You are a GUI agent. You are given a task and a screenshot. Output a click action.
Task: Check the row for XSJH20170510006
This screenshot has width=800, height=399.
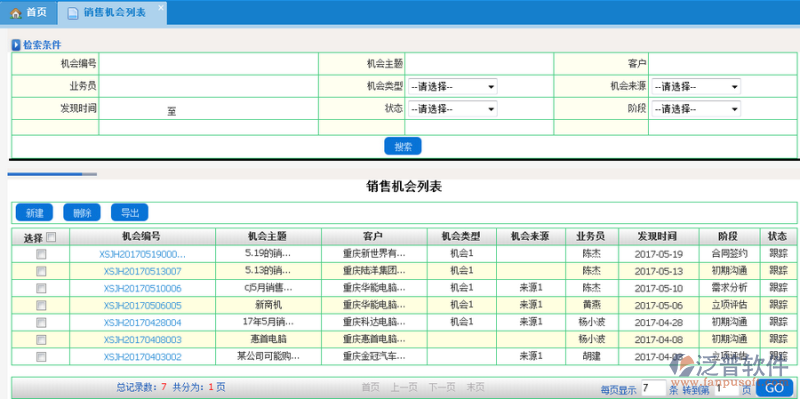point(41,288)
